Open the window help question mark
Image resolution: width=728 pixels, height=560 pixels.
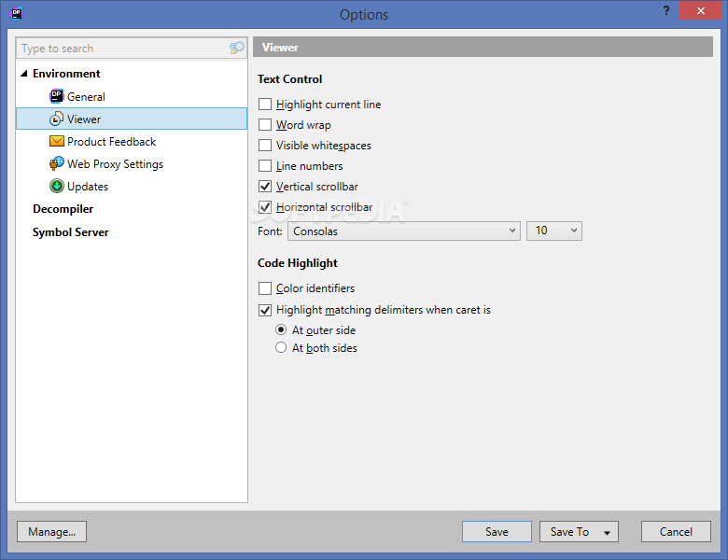[x=665, y=11]
